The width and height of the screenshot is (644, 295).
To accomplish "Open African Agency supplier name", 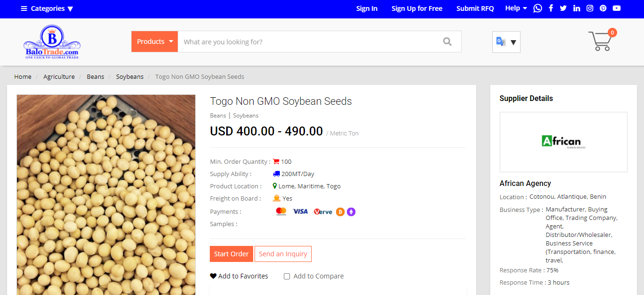I will click(525, 183).
